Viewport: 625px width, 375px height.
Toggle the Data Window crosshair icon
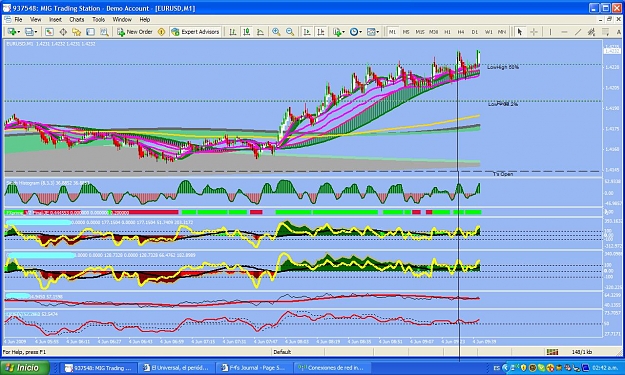click(x=63, y=32)
